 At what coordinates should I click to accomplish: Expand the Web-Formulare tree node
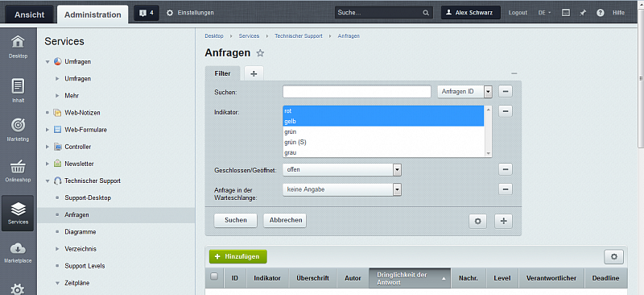pyautogui.click(x=47, y=130)
